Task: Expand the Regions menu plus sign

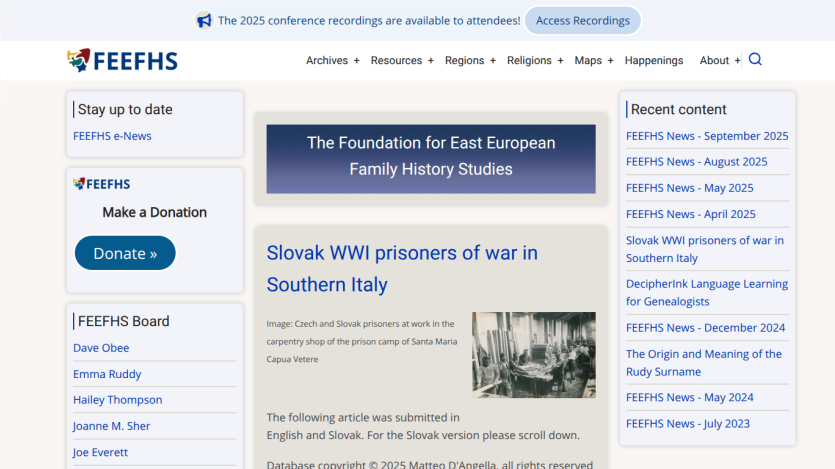Action: 493,61
